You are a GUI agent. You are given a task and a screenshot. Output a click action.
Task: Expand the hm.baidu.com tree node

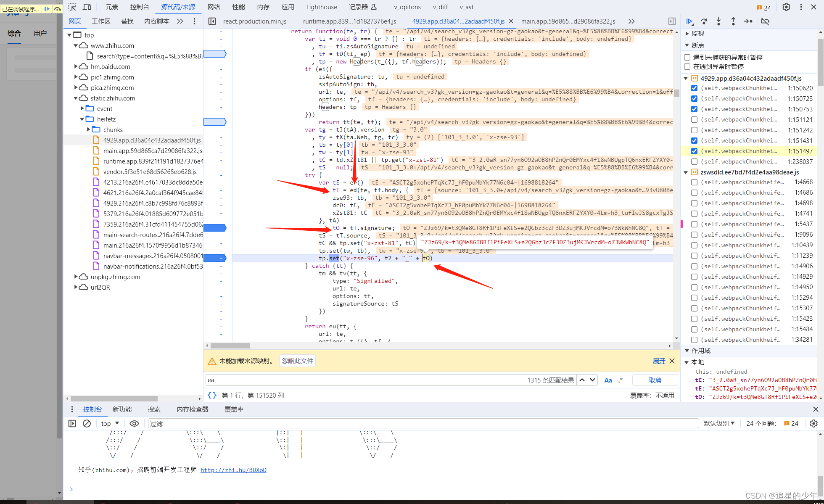tap(76, 66)
